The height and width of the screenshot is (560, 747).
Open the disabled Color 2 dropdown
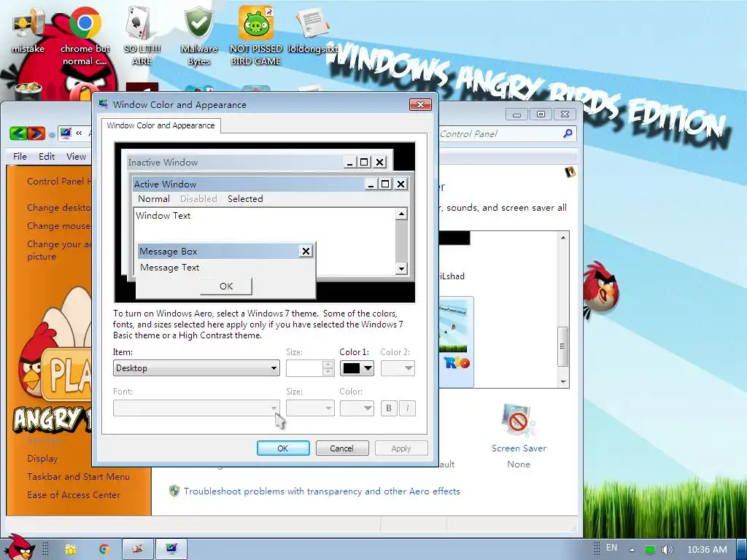tap(398, 368)
